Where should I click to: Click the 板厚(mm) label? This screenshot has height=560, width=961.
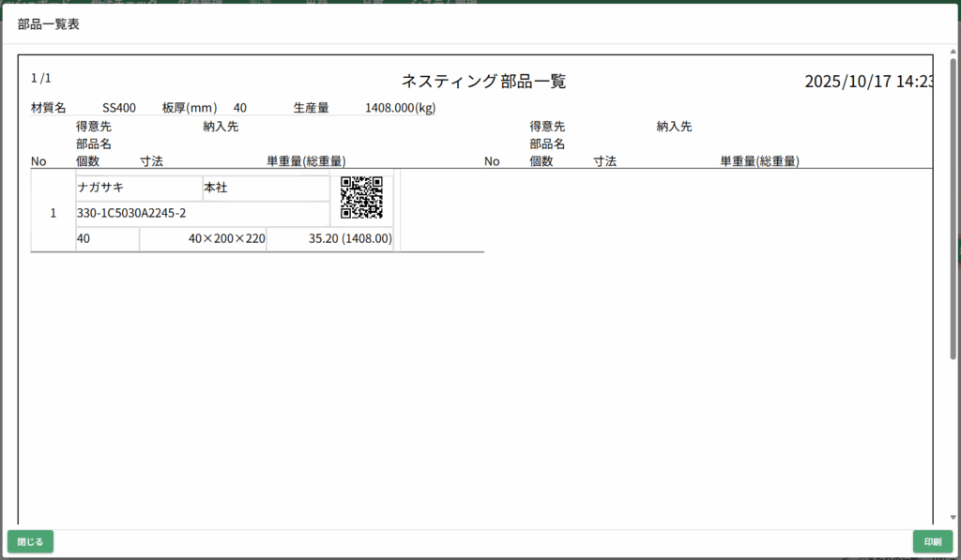[x=189, y=108]
